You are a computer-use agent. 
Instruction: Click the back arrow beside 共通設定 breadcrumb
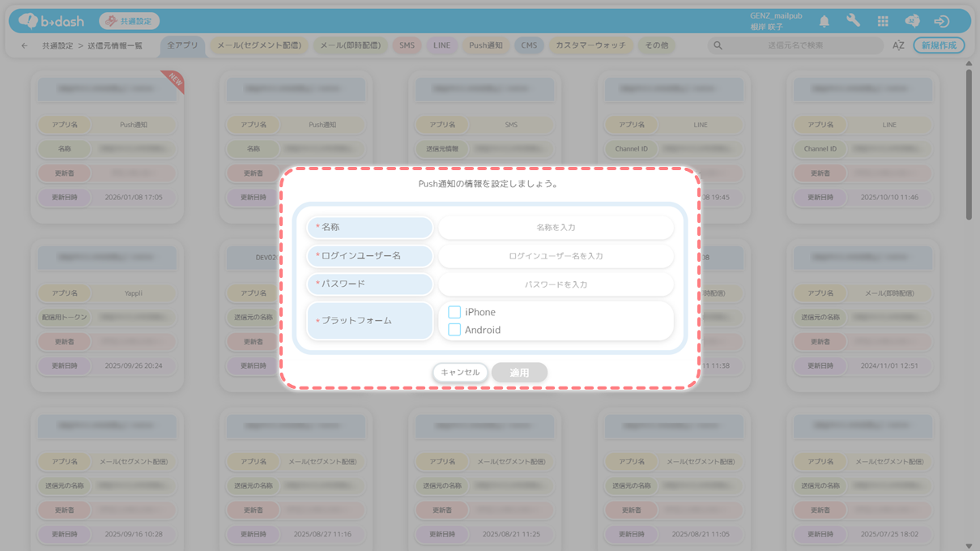coord(24,45)
